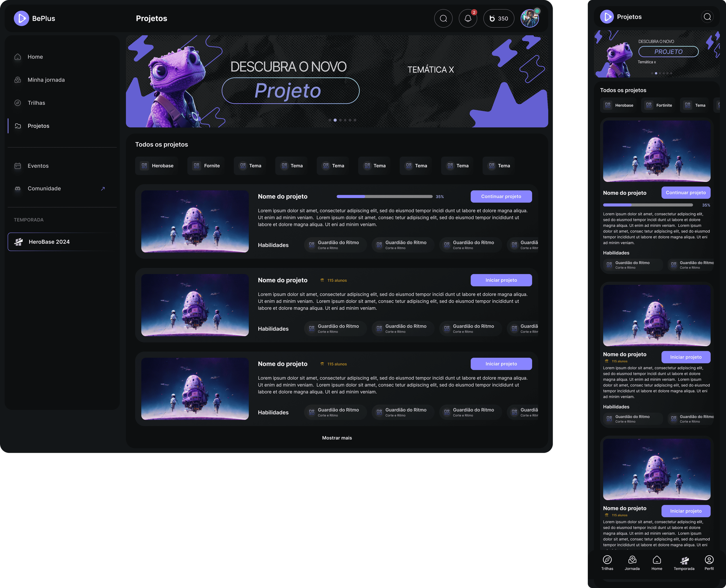This screenshot has height=588, width=726.
Task: Open Jornada in mobile bottom navigation
Action: coord(632,563)
